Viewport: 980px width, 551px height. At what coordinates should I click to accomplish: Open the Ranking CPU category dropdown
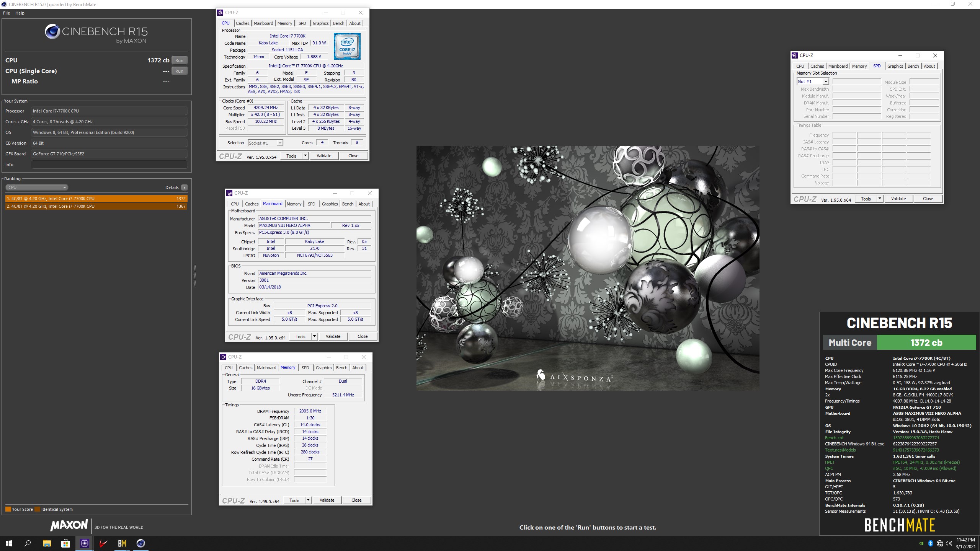click(x=37, y=187)
